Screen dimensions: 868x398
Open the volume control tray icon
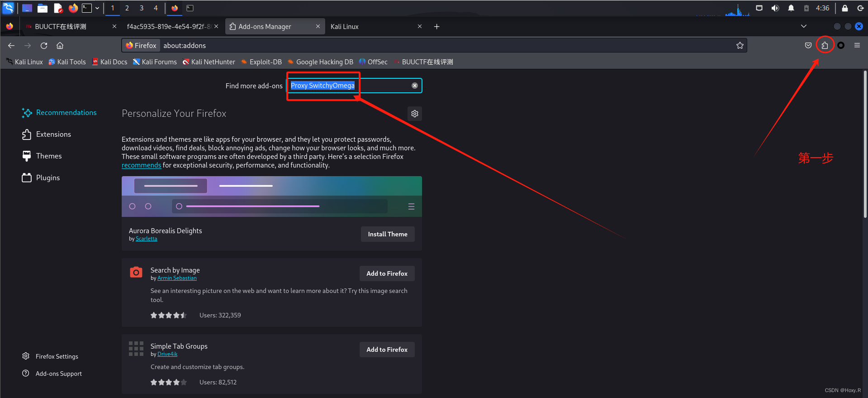click(x=775, y=8)
